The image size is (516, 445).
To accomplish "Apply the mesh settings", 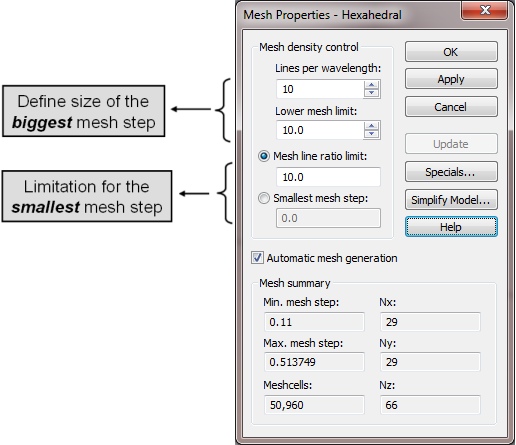I will [451, 79].
